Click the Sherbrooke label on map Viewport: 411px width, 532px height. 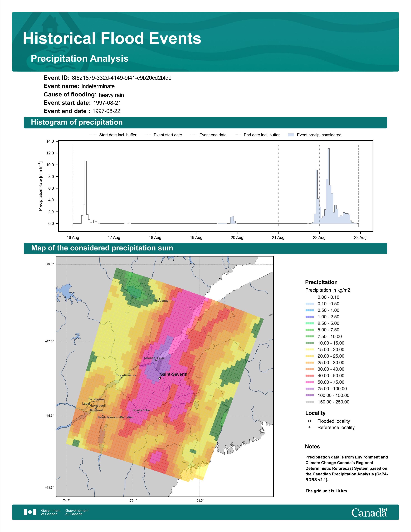[141, 410]
